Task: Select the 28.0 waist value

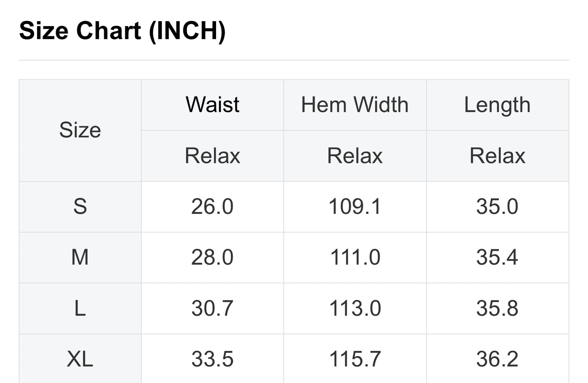Action: point(212,257)
